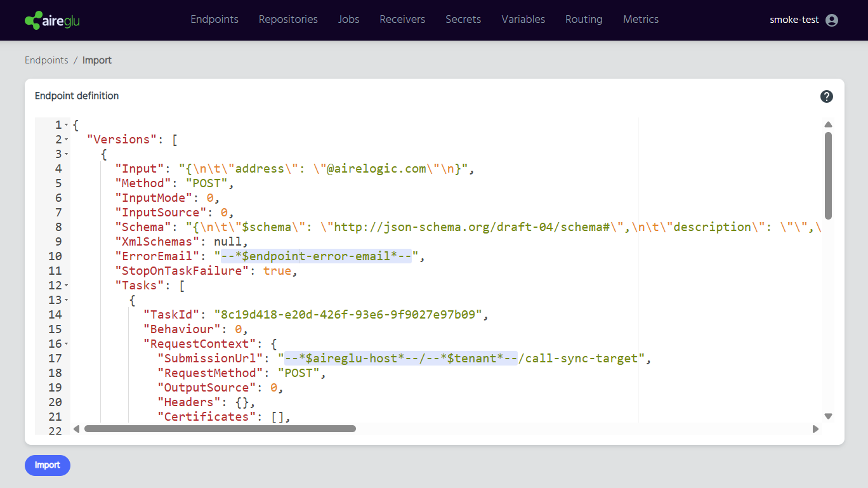Click the editor scroll-up arrow
Viewport: 868px width, 488px height.
[828, 124]
